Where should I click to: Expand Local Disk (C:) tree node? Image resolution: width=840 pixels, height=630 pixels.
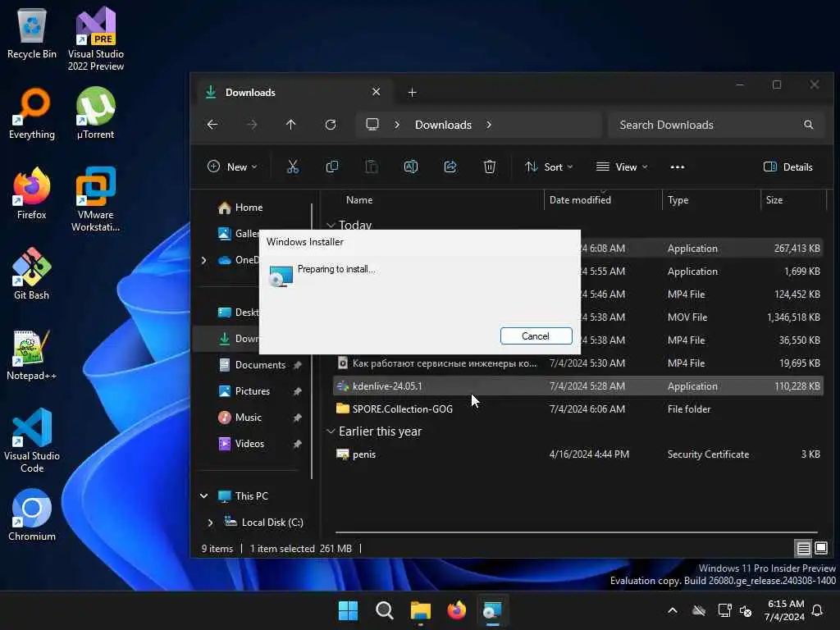pyautogui.click(x=211, y=523)
